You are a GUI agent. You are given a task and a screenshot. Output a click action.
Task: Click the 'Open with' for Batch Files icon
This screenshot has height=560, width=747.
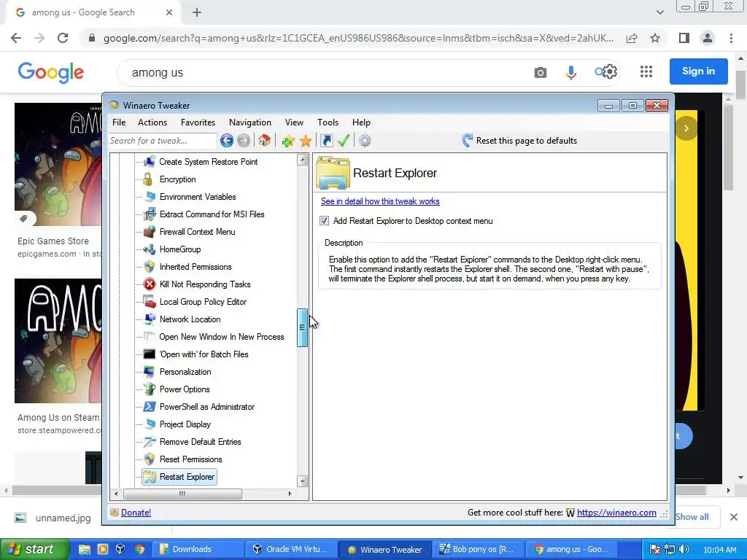pyautogui.click(x=150, y=354)
